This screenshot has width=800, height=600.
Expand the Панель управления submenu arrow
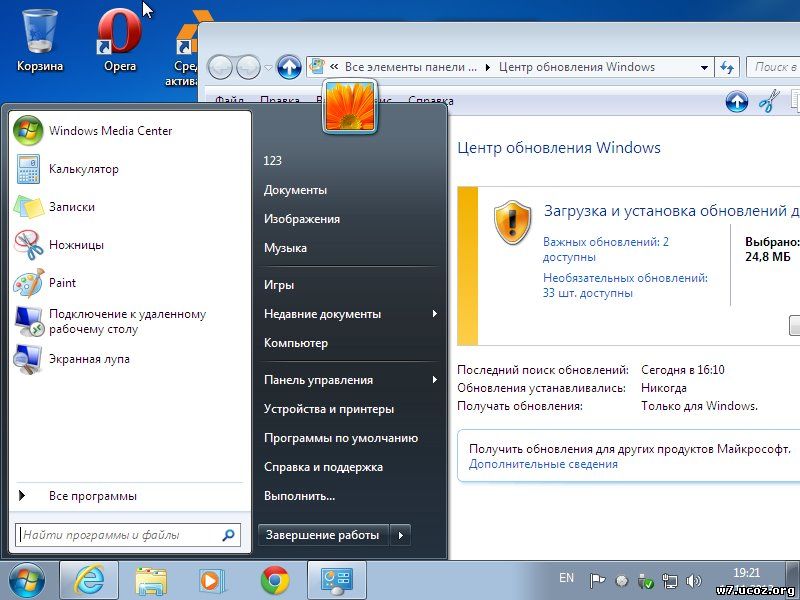tap(434, 380)
